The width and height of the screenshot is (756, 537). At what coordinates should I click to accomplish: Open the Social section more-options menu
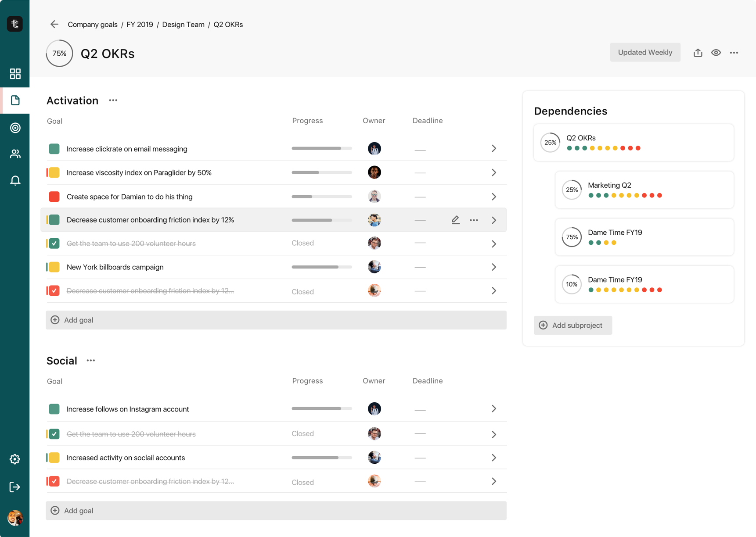[x=91, y=361]
